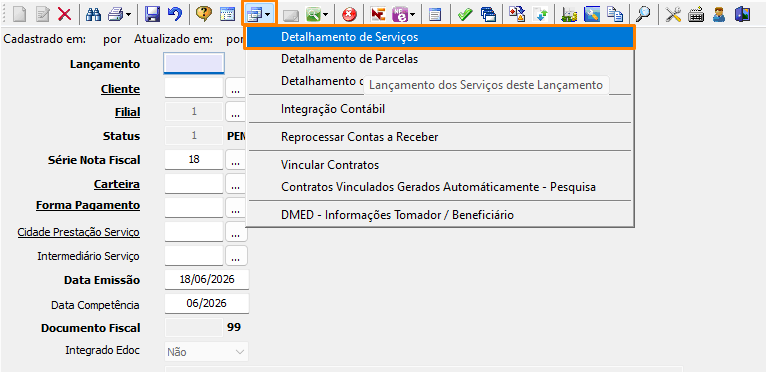Click the Lançamento input field

pyautogui.click(x=194, y=64)
